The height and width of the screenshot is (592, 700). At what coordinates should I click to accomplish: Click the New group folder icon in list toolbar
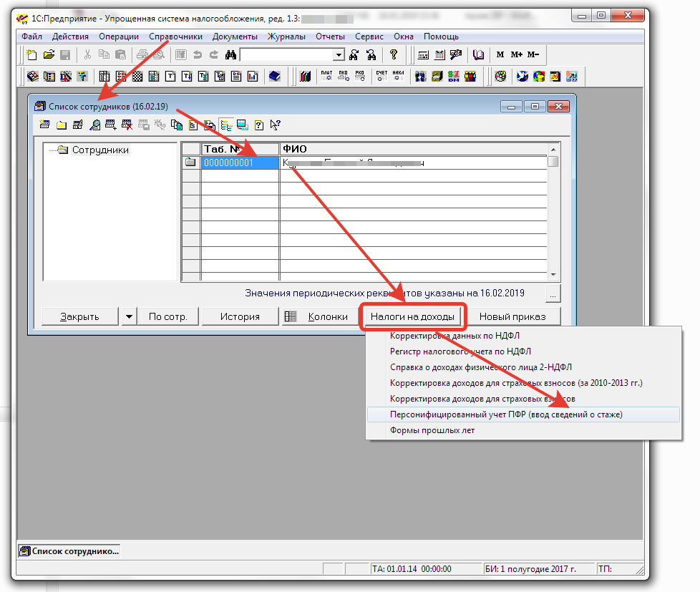[x=61, y=125]
